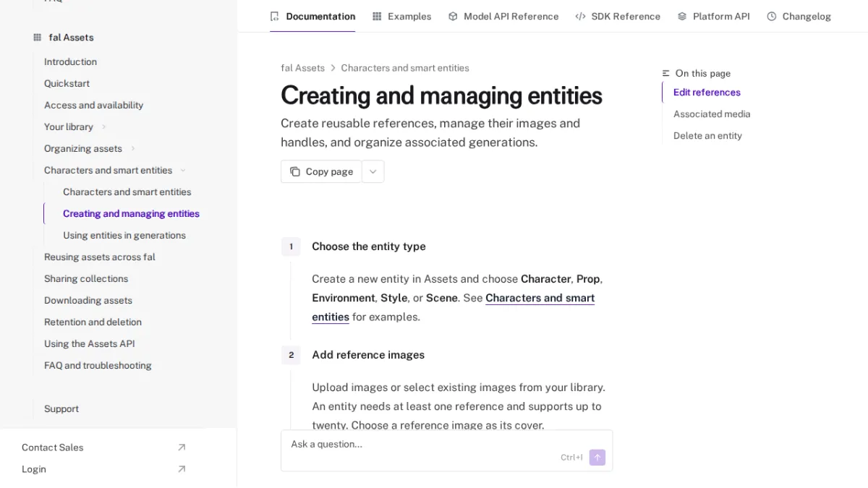Click the Ctrl+I shortcut hint
The height and width of the screenshot is (488, 868).
571,458
